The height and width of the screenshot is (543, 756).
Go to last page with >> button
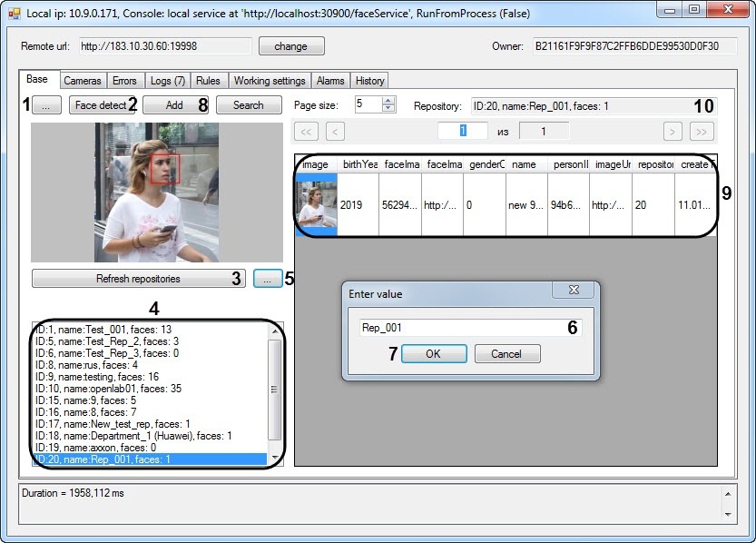coord(702,131)
